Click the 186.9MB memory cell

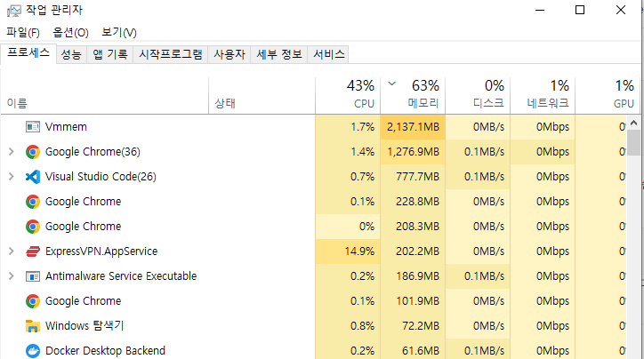tap(413, 276)
